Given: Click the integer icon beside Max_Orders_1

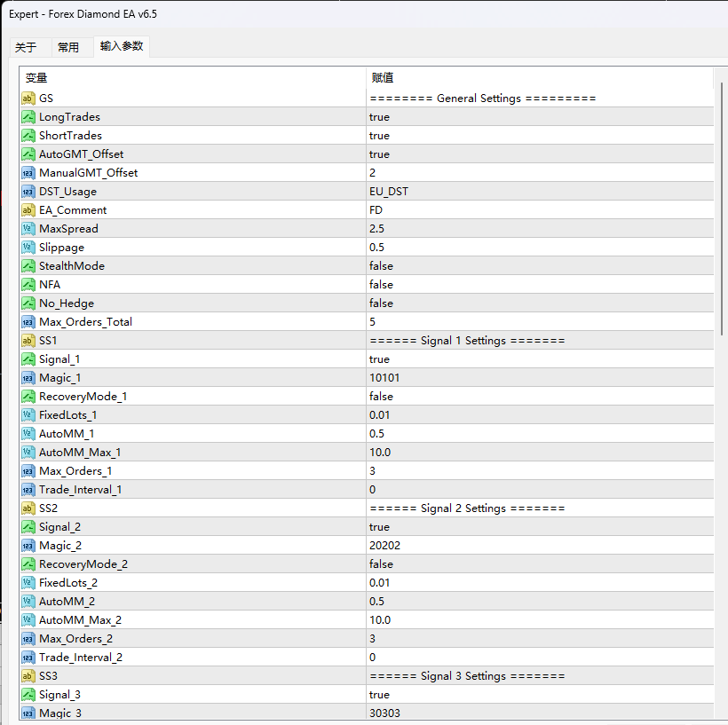Looking at the screenshot, I should pyautogui.click(x=28, y=471).
